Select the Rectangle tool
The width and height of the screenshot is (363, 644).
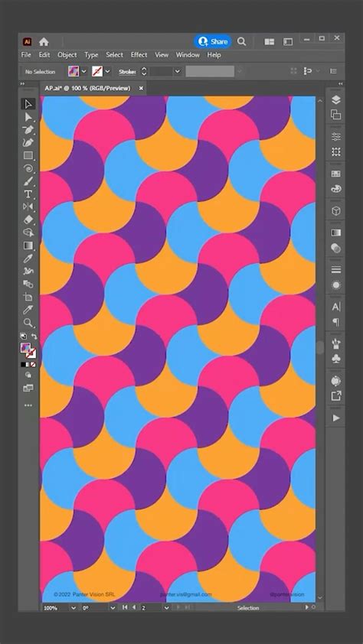28,156
